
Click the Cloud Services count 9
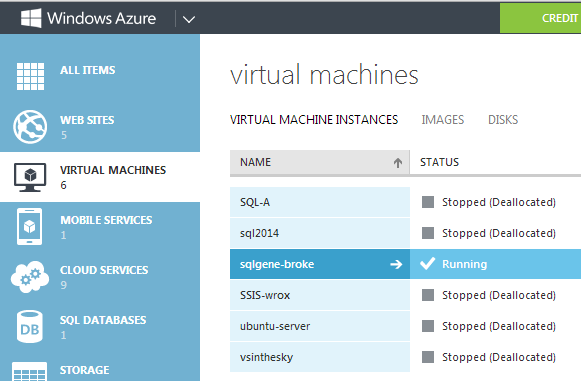click(64, 285)
